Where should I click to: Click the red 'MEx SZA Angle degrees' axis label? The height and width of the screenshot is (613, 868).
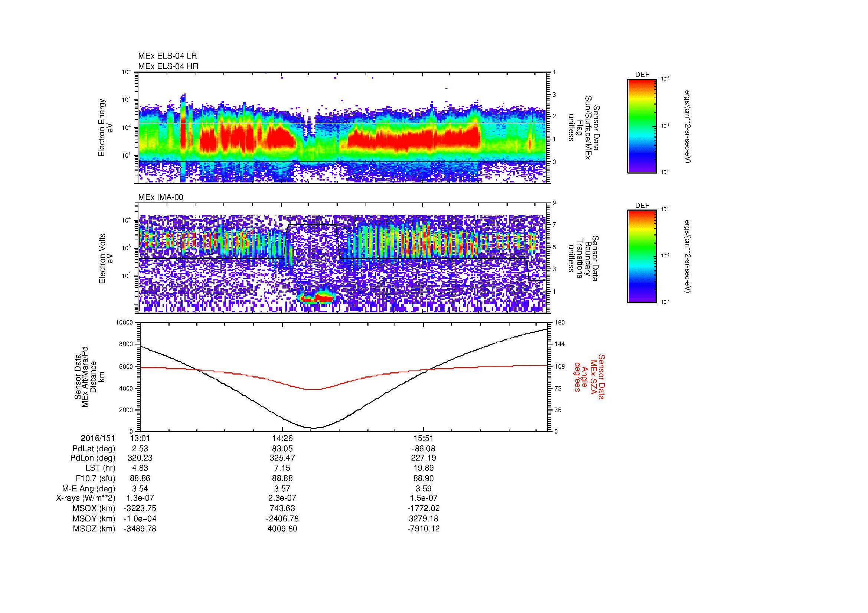click(589, 376)
